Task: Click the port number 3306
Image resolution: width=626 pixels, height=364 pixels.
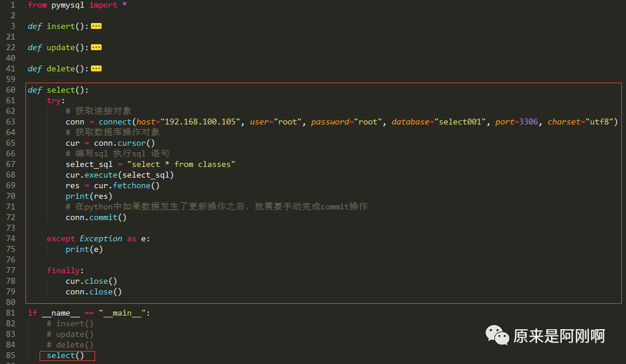Action: coord(528,122)
